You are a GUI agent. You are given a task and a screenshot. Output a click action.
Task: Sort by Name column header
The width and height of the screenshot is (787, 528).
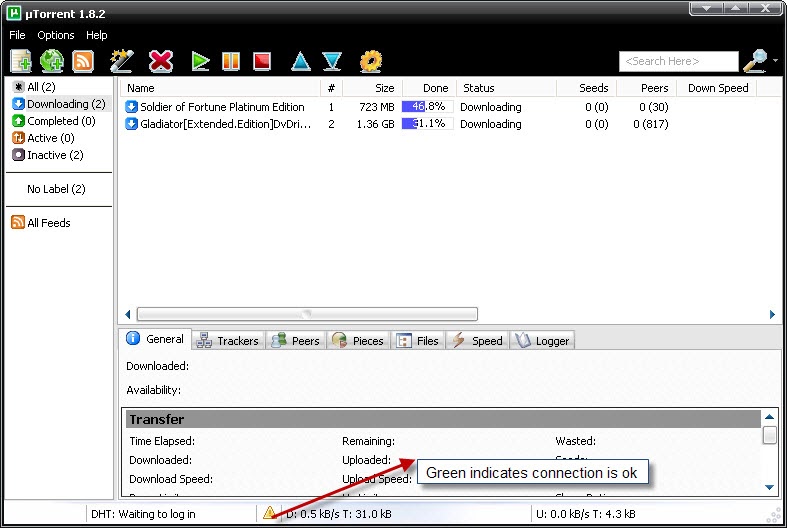220,88
